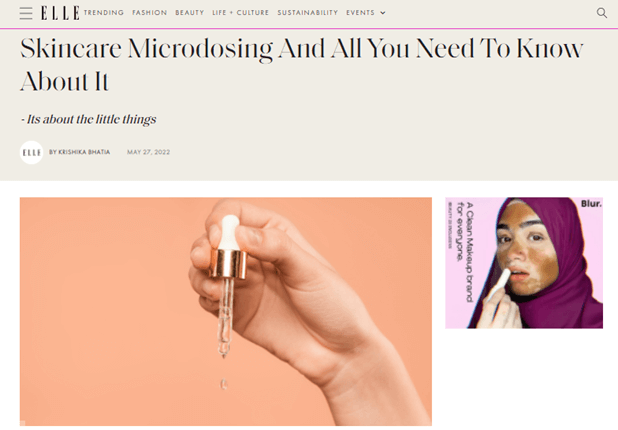Open the Beauty section
The image size is (618, 430).
coord(190,13)
